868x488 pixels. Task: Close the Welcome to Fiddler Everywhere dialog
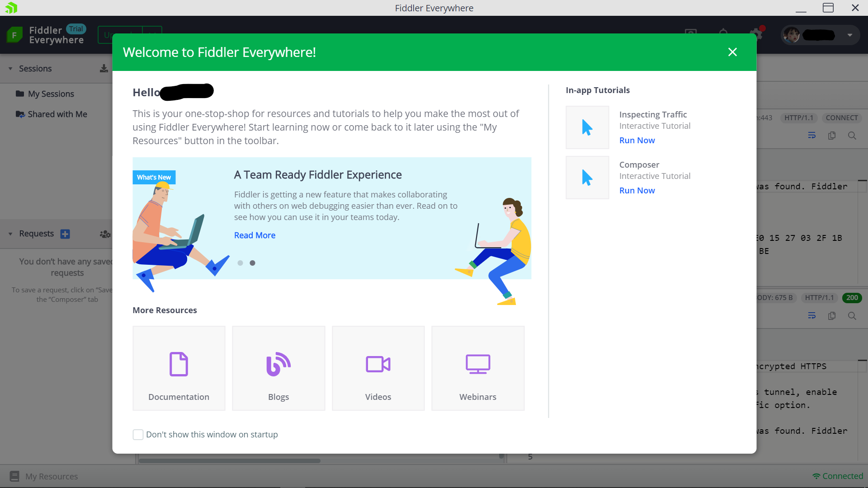pyautogui.click(x=732, y=52)
